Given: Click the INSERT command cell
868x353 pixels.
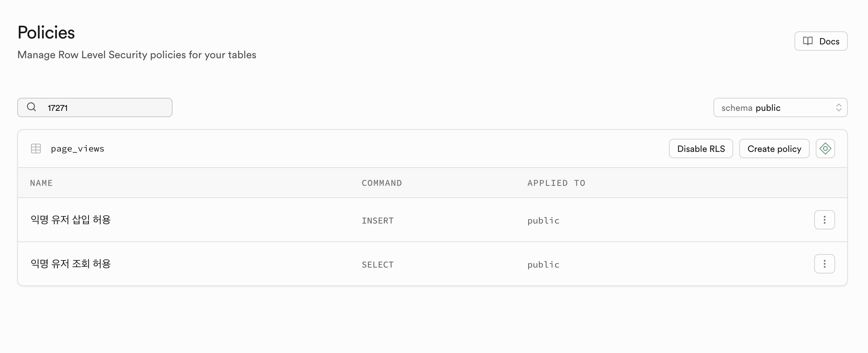Looking at the screenshot, I should [x=378, y=221].
